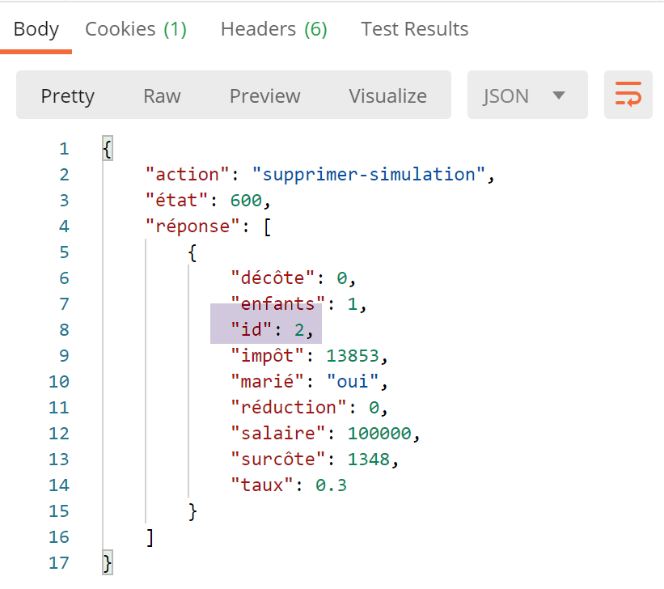Image resolution: width=664 pixels, height=589 pixels.
Task: Click the "oui" value for marié
Action: (x=353, y=382)
